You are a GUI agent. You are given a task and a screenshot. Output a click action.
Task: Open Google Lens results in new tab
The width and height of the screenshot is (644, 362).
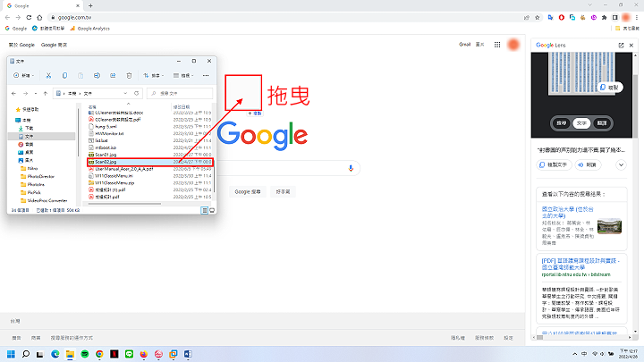click(621, 46)
